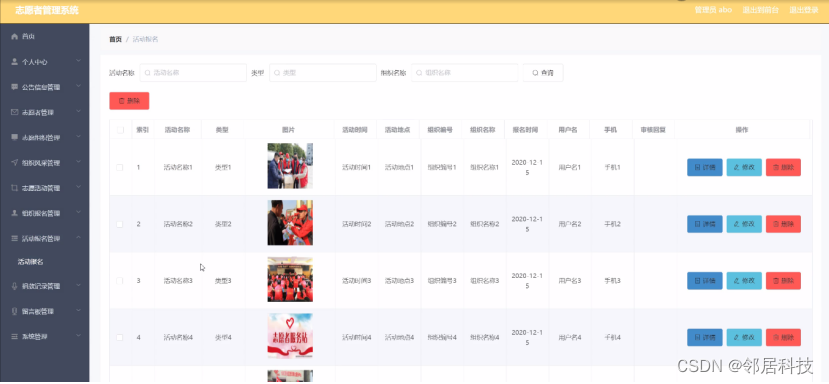Click the 活动名称 column header
Screen dimensions: 829x384
(177, 130)
